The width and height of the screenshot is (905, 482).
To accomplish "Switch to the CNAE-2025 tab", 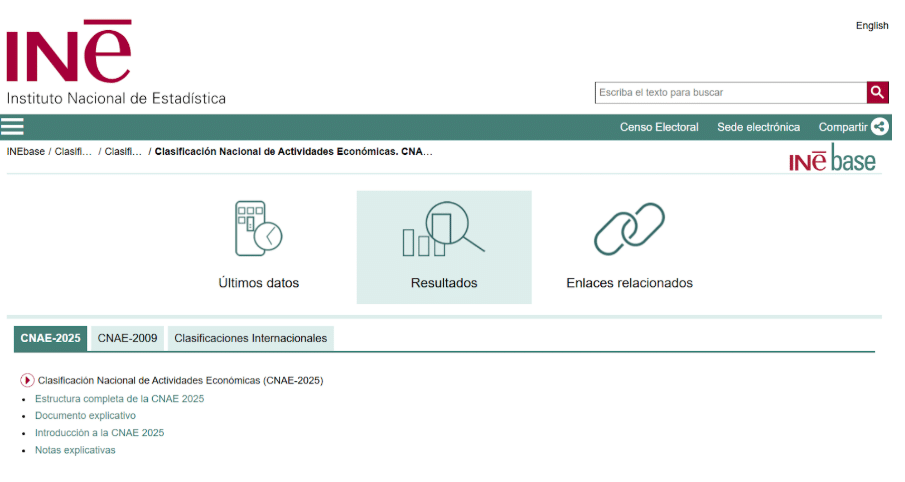I will (x=50, y=338).
